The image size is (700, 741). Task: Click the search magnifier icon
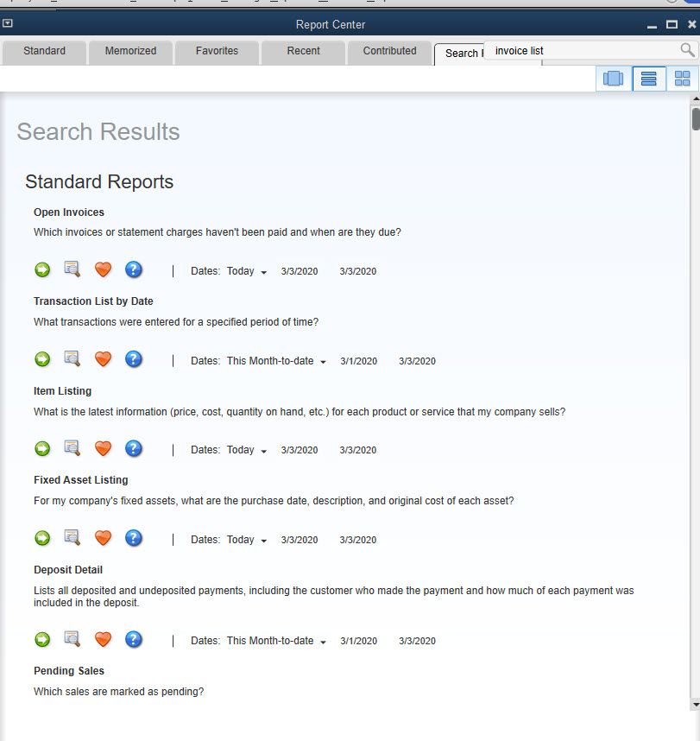click(x=687, y=49)
